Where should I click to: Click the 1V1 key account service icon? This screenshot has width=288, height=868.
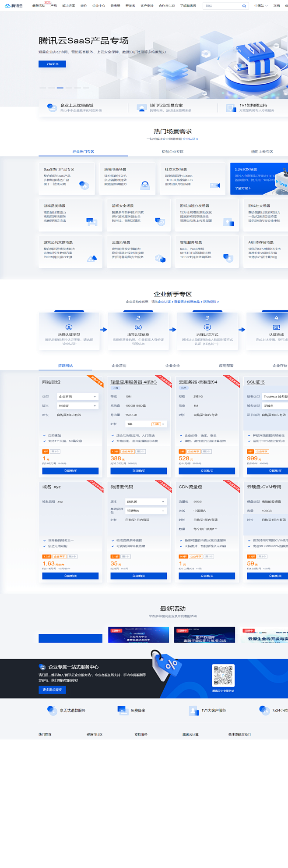(x=193, y=710)
